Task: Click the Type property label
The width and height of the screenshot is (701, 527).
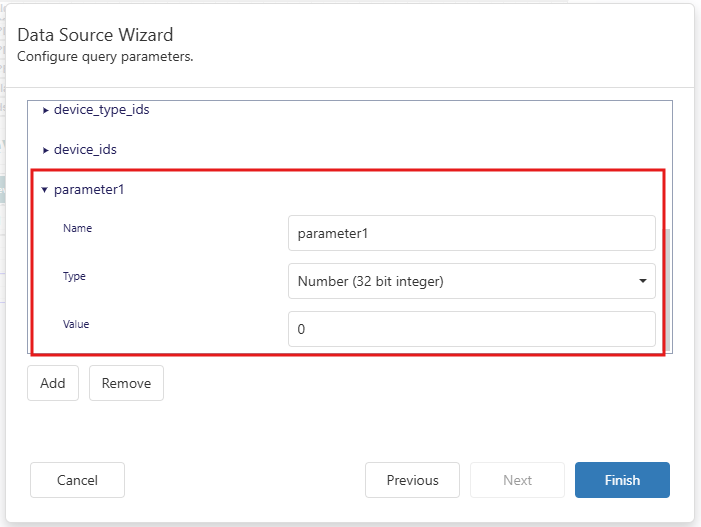Action: [74, 276]
